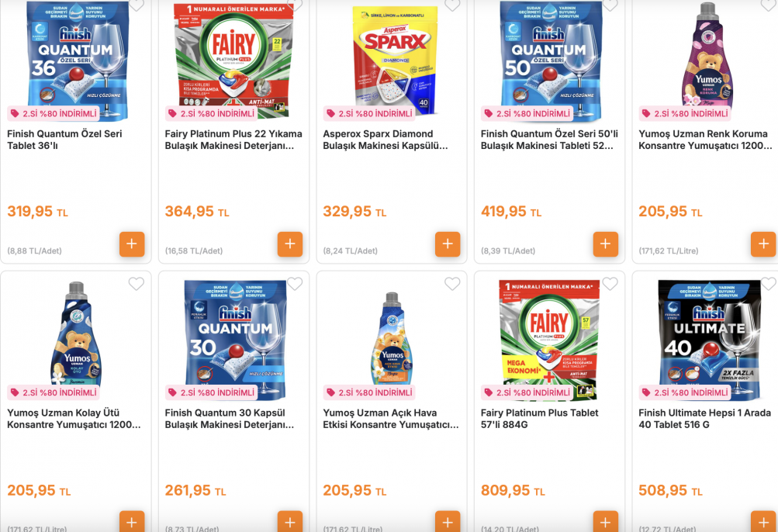
Task: Add Finish Quantum Özel Seri 36'lı to cart
Action: click(x=132, y=244)
